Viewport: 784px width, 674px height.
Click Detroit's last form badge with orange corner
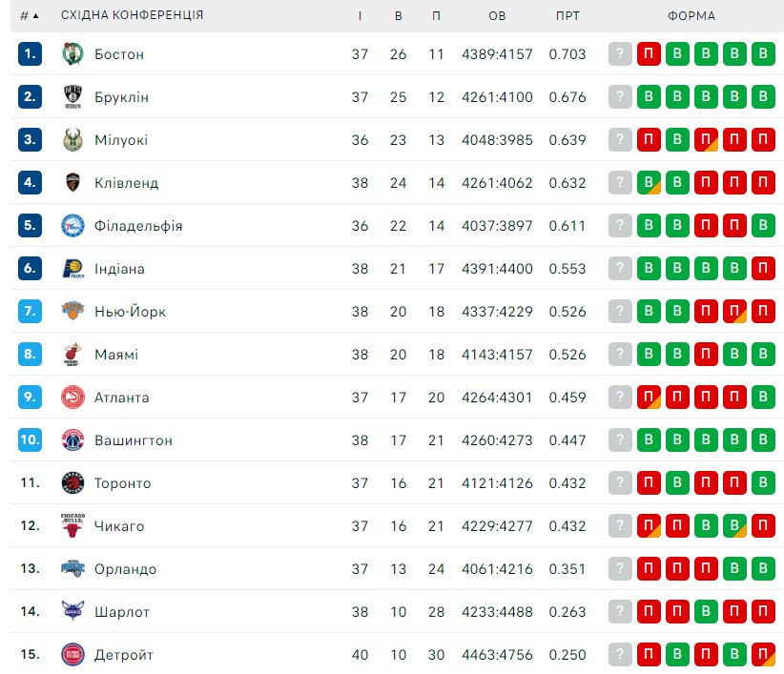point(763,654)
